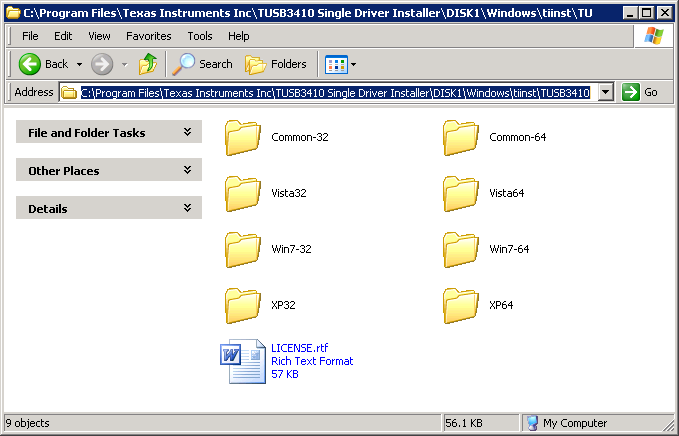Open the Forward history dropdown arrow

coord(125,65)
